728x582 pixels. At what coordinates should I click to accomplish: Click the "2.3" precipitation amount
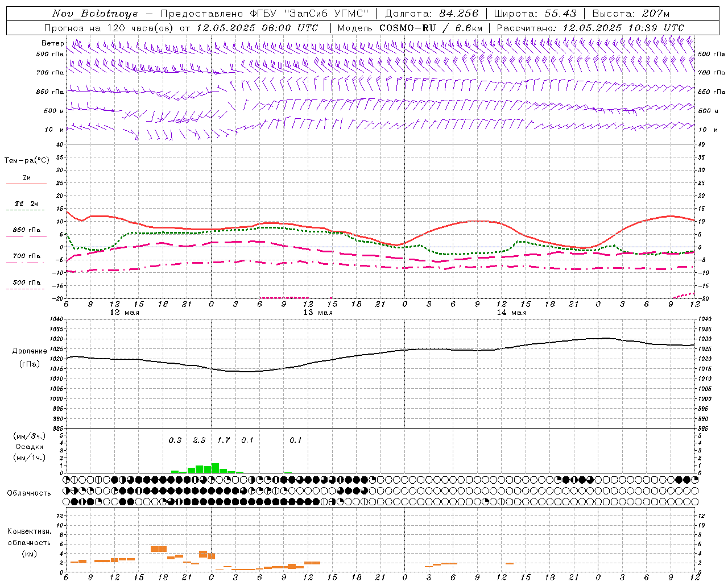199,440
